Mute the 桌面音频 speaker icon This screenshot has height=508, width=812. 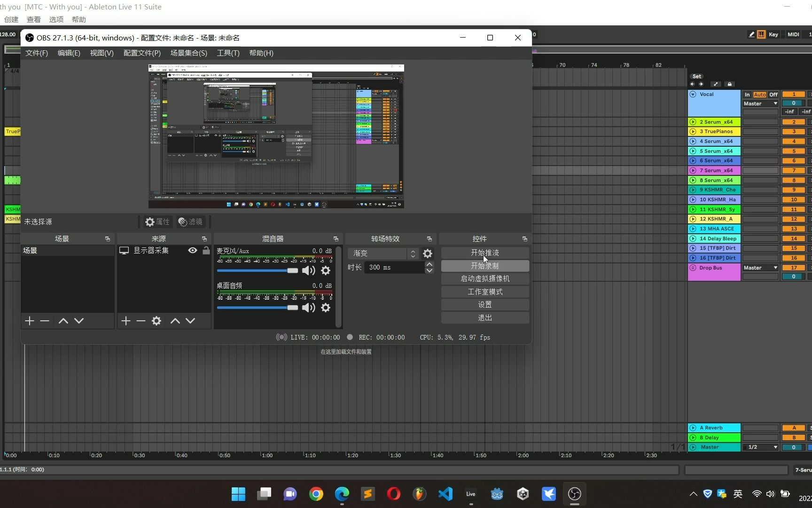308,308
